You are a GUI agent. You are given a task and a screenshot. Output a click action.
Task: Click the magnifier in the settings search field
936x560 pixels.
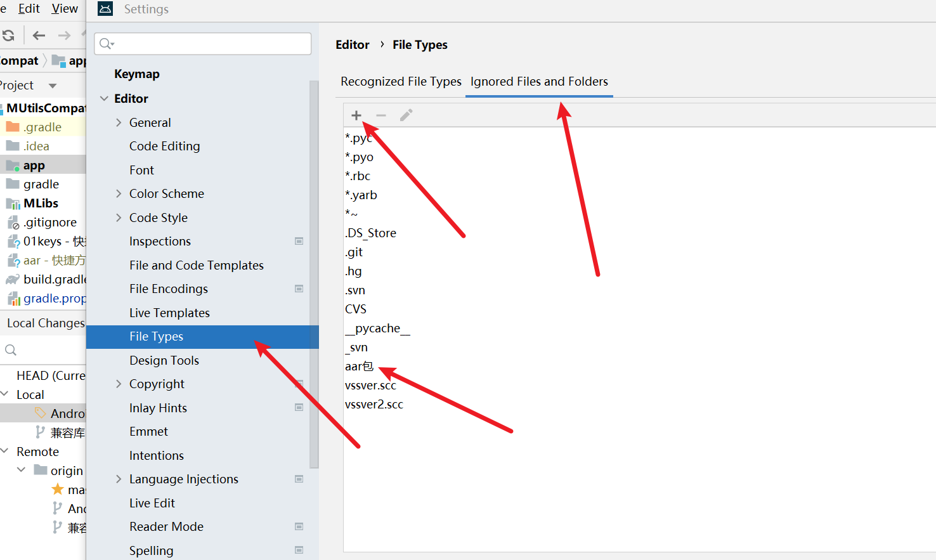(105, 44)
